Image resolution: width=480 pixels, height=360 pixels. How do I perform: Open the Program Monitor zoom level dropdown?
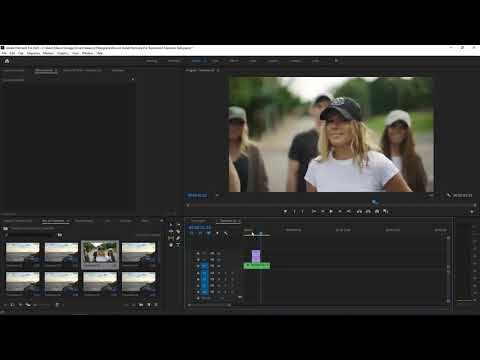pyautogui.click(x=217, y=195)
